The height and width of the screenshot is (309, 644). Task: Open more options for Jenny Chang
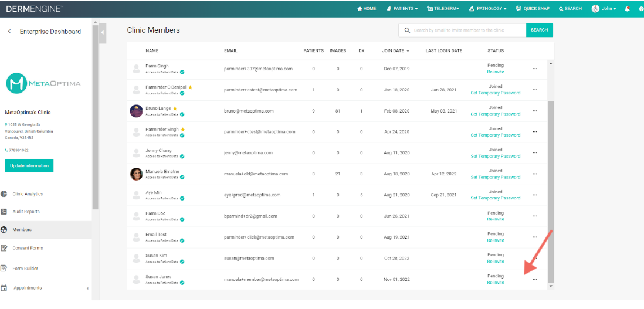pyautogui.click(x=534, y=152)
